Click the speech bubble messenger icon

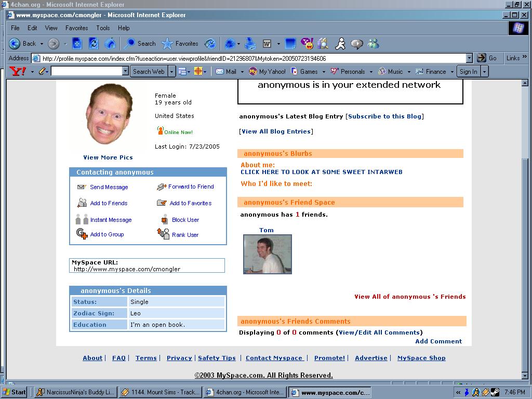click(x=356, y=44)
